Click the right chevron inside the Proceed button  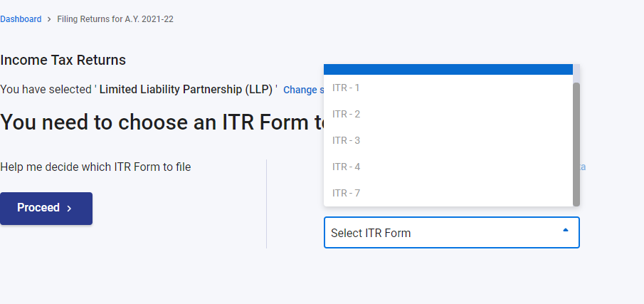coord(69,209)
